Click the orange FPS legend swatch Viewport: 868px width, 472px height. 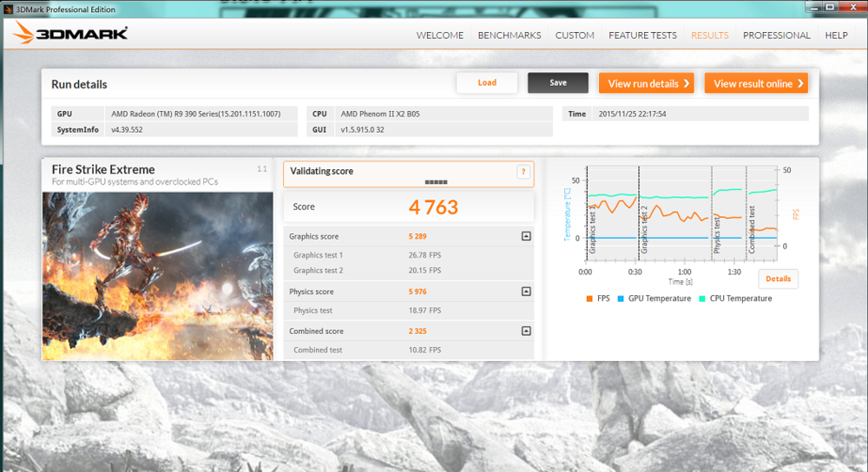coord(589,298)
